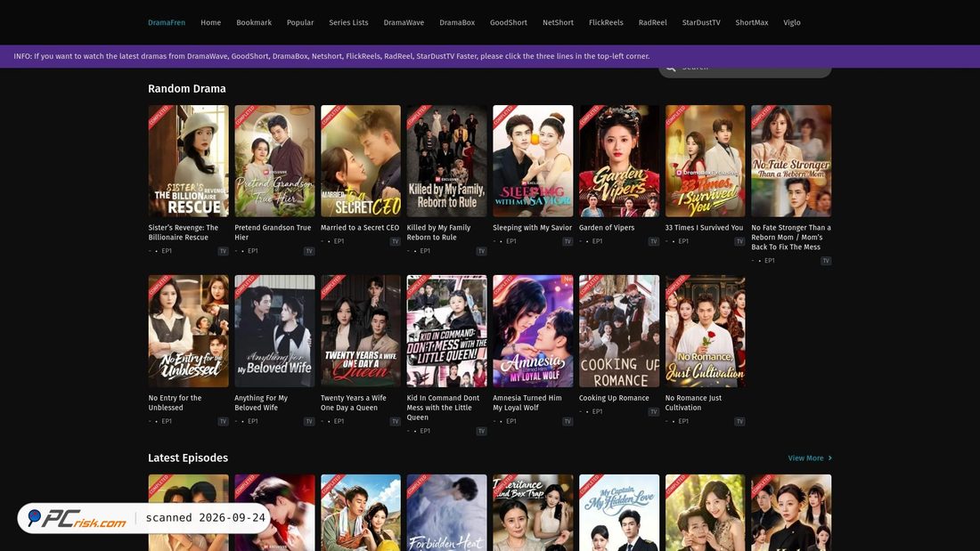This screenshot has width=980, height=551.
Task: Click the TV badge under Cooking Up Romance
Action: tap(654, 411)
